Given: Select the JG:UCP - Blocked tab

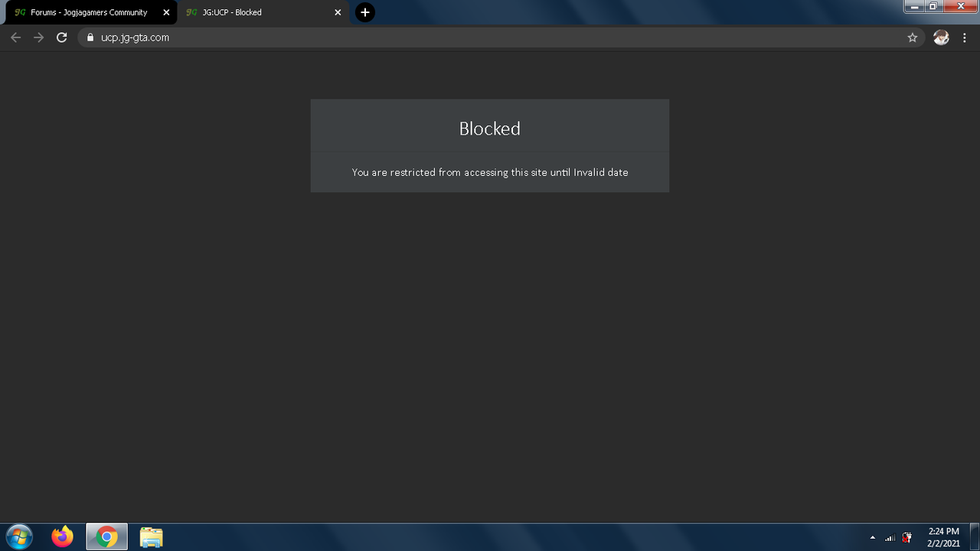Looking at the screenshot, I should pyautogui.click(x=263, y=12).
